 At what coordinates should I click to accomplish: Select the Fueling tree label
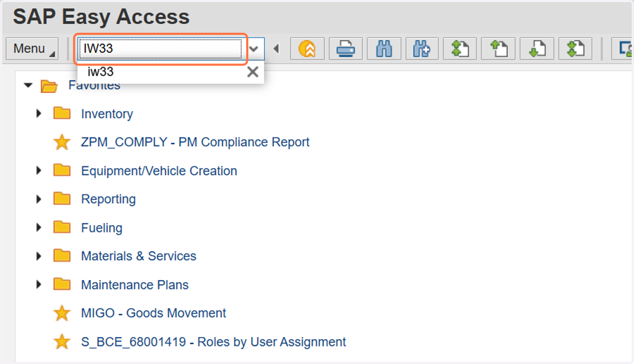tap(101, 228)
